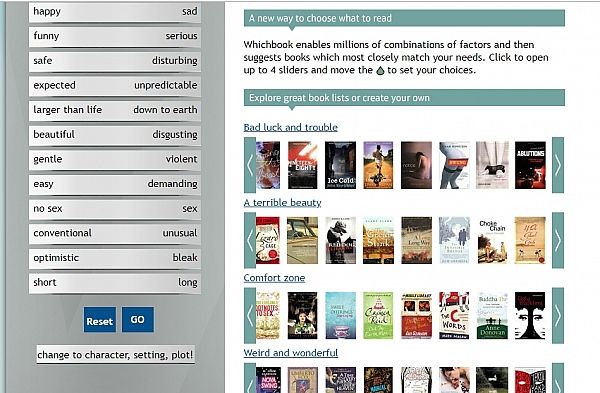
Task: Select the Lizard Cage book cover
Action: click(268, 240)
